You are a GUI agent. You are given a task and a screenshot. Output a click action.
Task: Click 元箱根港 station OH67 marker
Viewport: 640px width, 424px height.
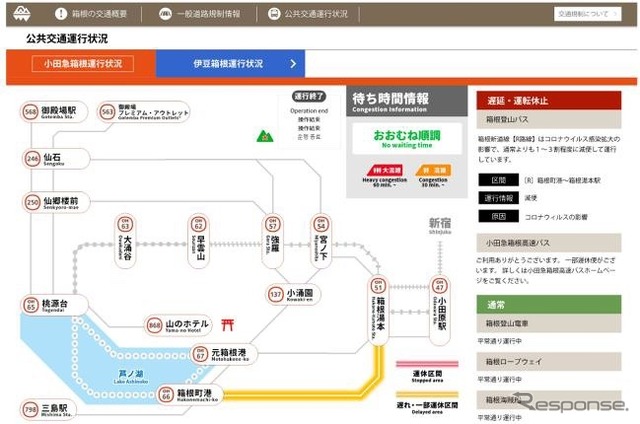(x=224, y=354)
